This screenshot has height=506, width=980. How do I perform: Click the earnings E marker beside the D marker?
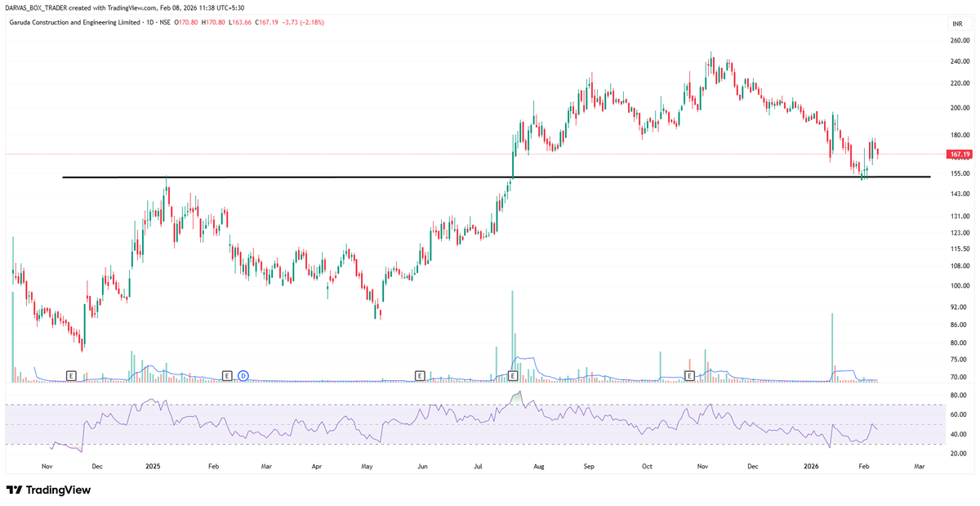click(228, 375)
